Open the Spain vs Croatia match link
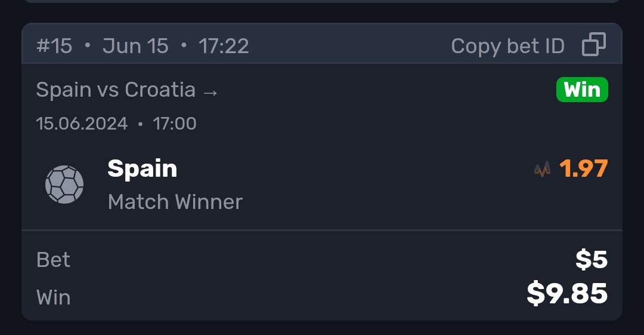 [x=127, y=90]
